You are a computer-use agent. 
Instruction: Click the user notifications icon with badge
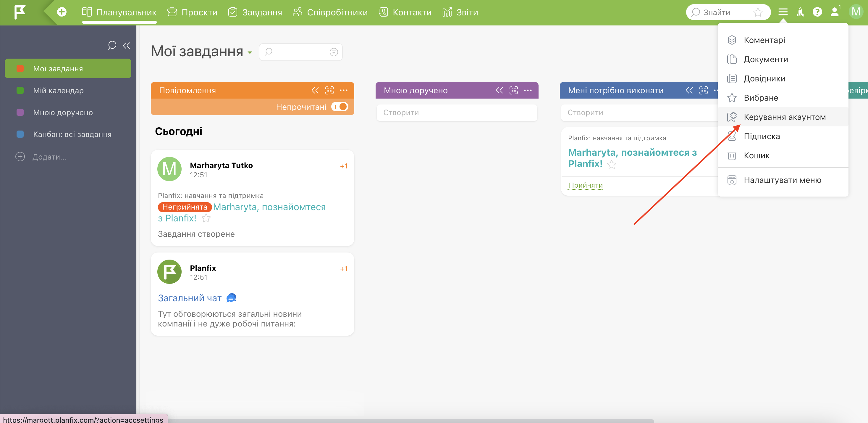[x=835, y=12]
